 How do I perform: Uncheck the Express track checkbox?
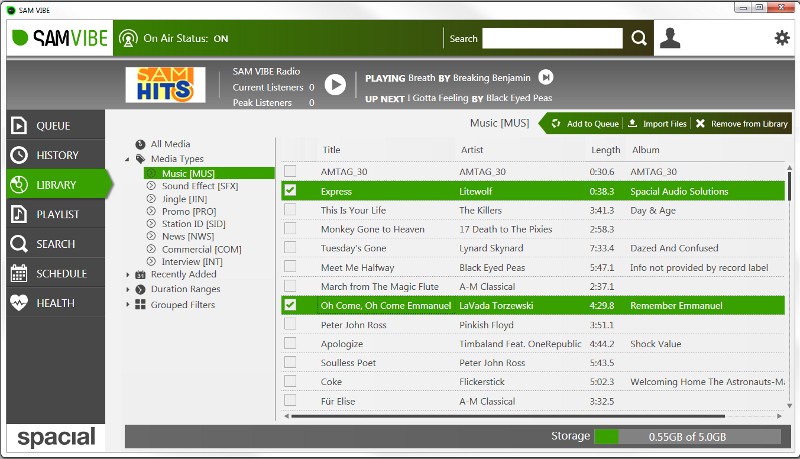click(x=290, y=190)
